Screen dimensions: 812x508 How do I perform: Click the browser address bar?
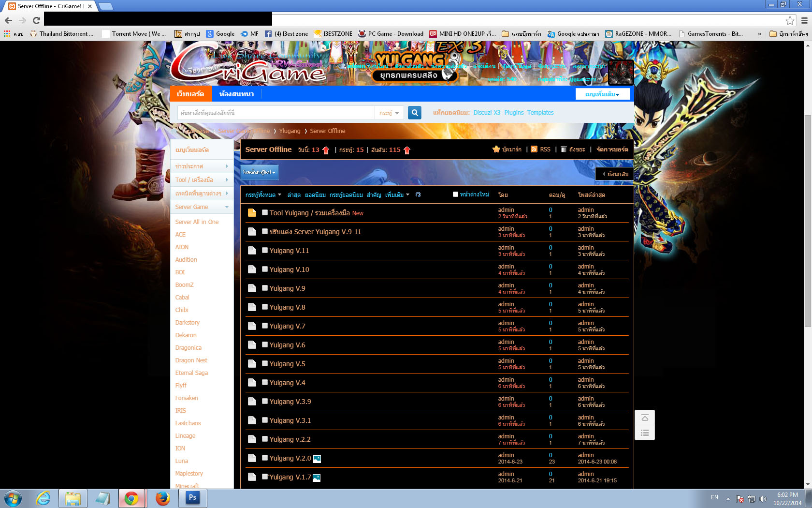413,20
